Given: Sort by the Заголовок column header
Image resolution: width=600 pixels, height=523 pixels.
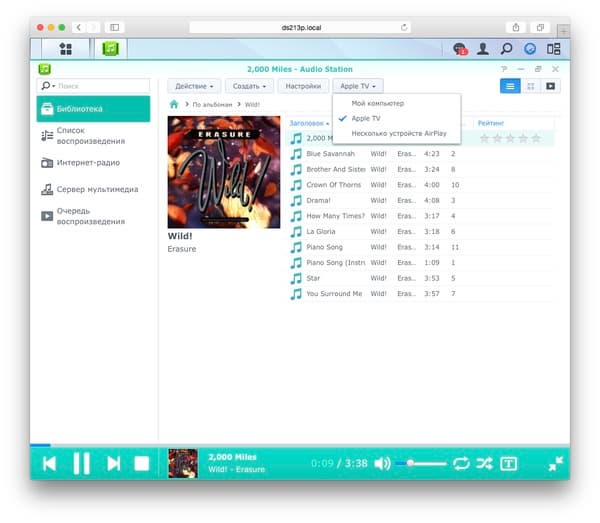Looking at the screenshot, I should point(308,123).
